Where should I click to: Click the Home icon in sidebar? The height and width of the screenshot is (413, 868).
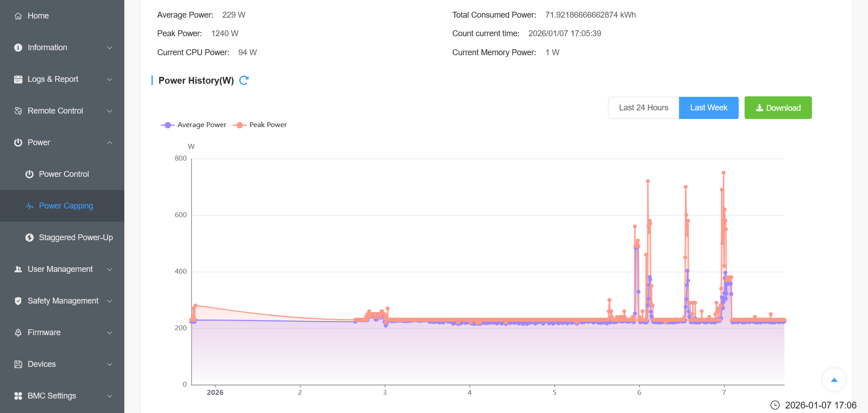pyautogui.click(x=18, y=16)
